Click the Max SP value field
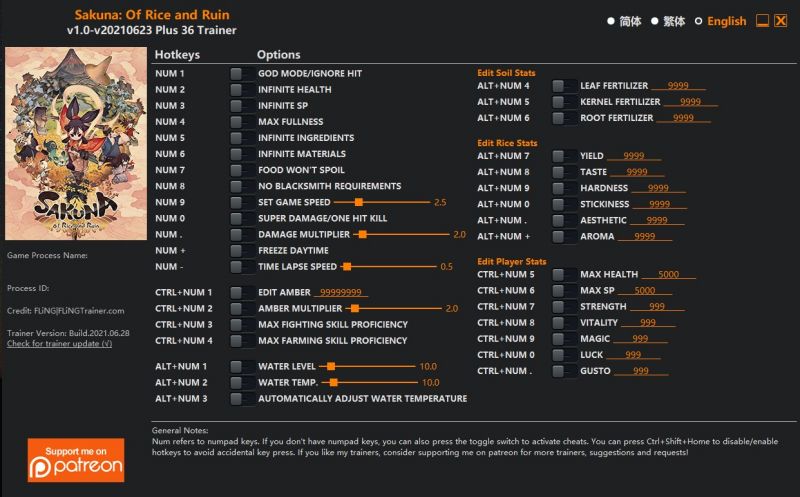This screenshot has width=800, height=497. pyautogui.click(x=645, y=290)
